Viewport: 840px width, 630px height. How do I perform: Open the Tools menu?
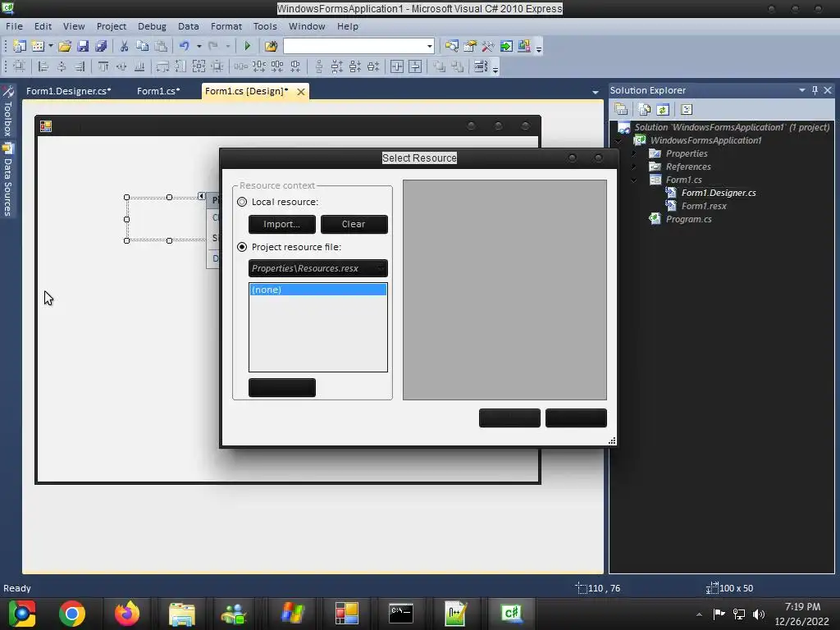coord(265,26)
